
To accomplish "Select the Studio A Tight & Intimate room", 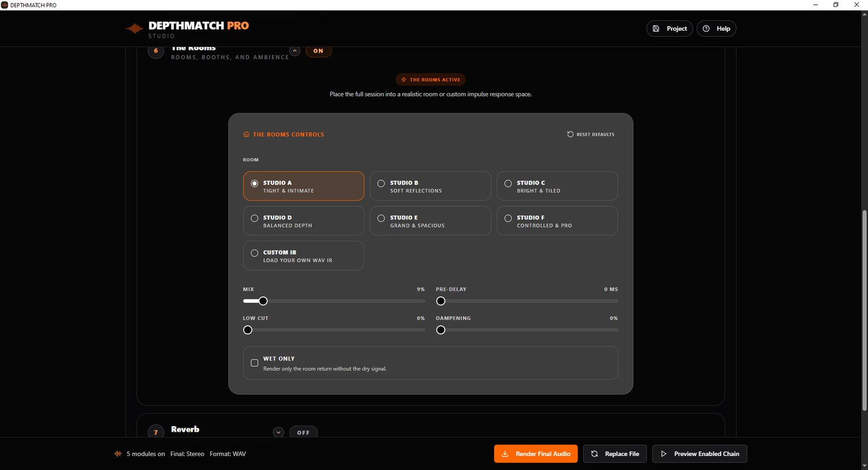I will [x=304, y=186].
